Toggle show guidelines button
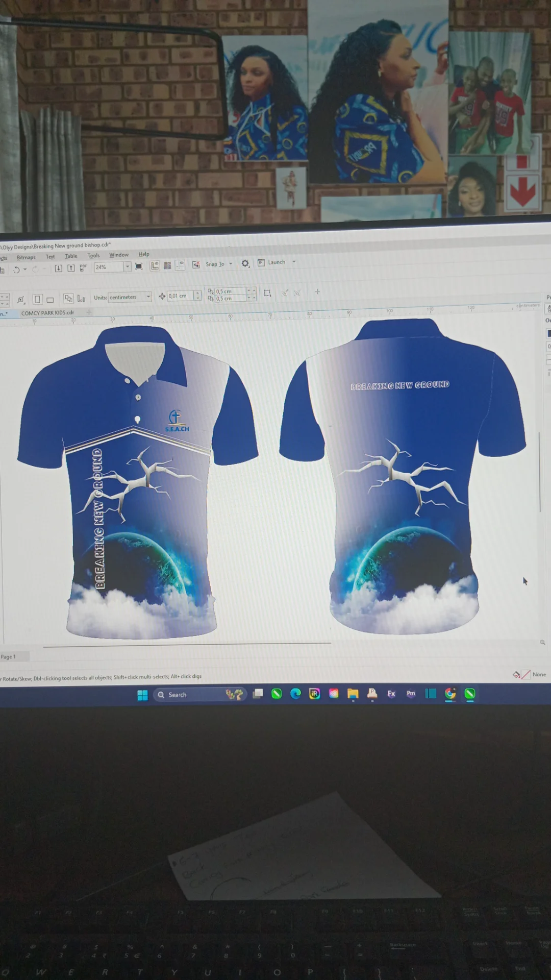 coord(180,265)
